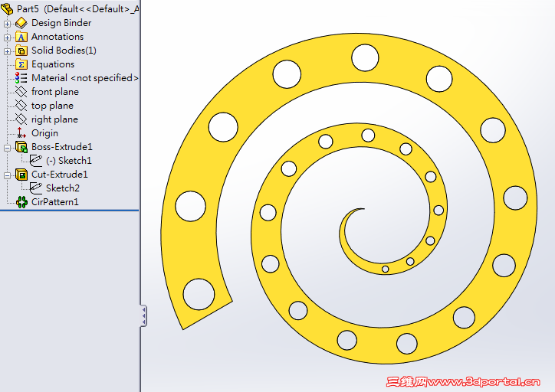This screenshot has height=392, width=555.
Task: Select the Solid Bodies(1) label
Action: click(x=64, y=51)
